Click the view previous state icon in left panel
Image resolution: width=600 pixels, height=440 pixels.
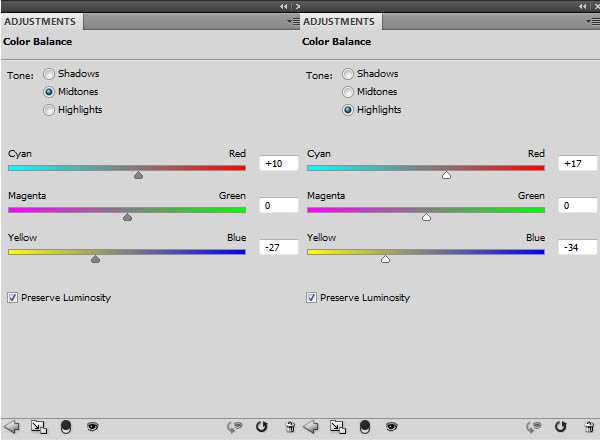click(234, 427)
